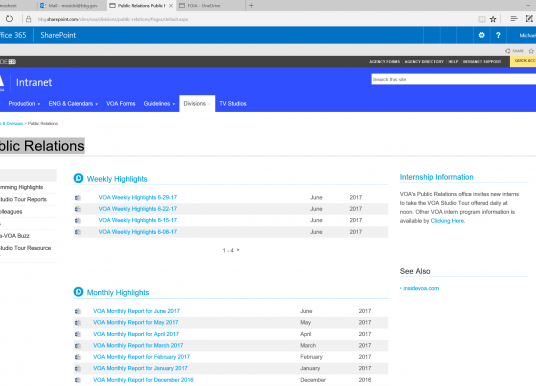The height and width of the screenshot is (386, 536).
Task: Click in the Search this site field
Action: [454, 79]
